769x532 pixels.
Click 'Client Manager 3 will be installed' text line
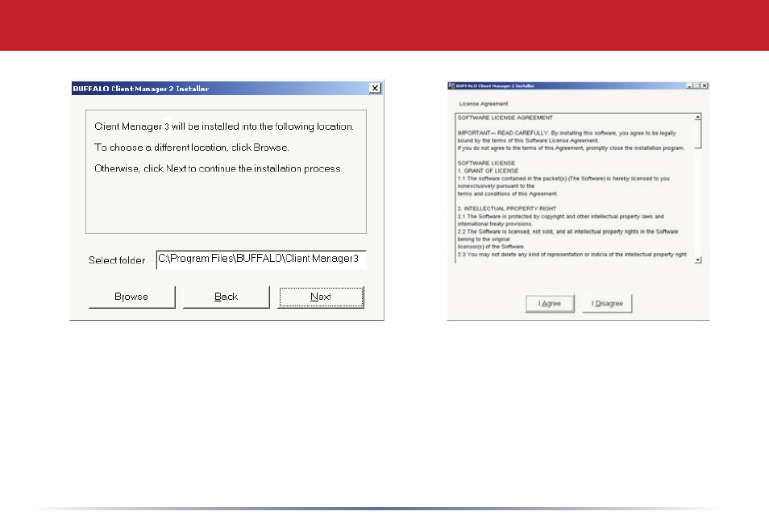pos(223,127)
